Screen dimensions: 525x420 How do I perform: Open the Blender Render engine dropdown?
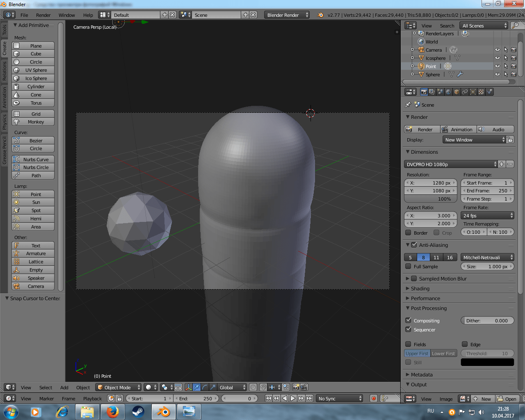point(286,14)
